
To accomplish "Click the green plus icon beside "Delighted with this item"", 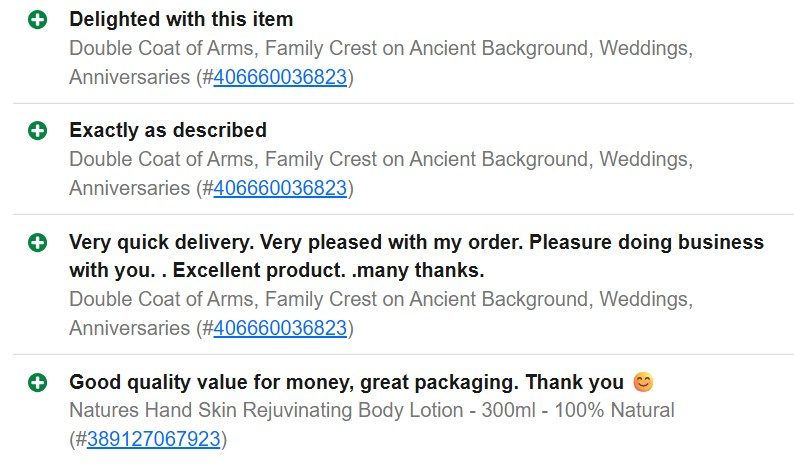I will coord(37,20).
